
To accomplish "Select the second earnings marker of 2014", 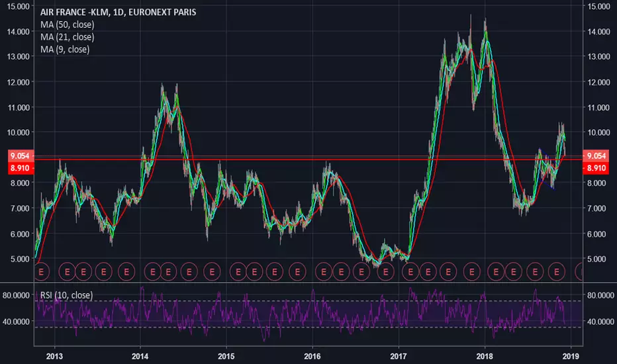I will tap(168, 271).
